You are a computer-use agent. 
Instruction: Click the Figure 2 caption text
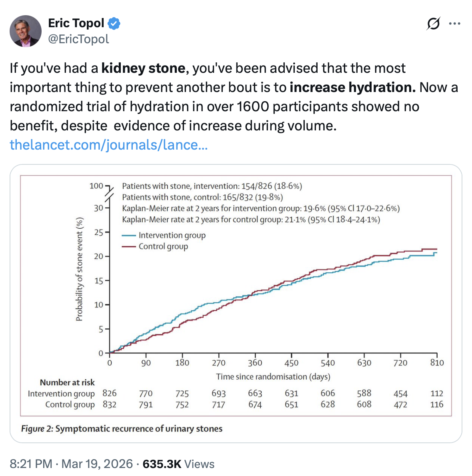pos(122,429)
